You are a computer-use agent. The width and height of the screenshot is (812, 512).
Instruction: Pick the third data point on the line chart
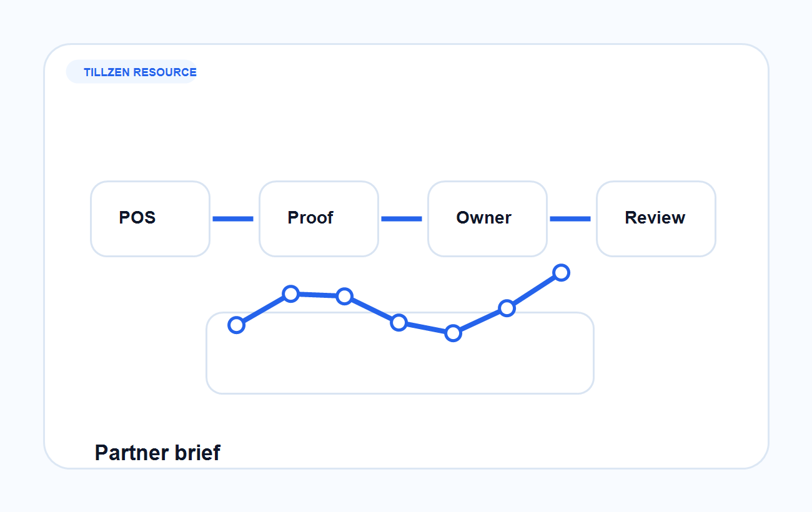[x=344, y=296]
